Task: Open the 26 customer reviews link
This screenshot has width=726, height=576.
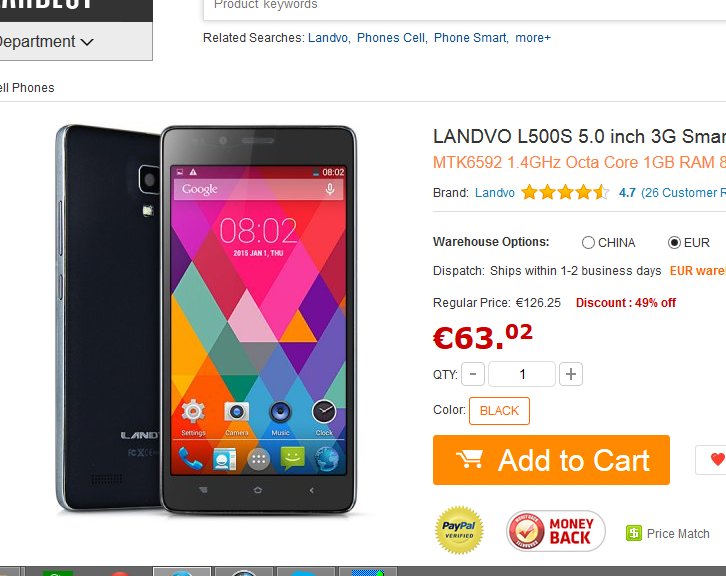Action: point(683,193)
